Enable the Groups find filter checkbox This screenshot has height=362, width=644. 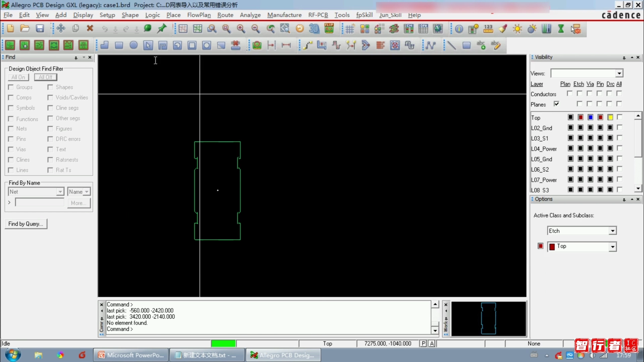point(11,87)
